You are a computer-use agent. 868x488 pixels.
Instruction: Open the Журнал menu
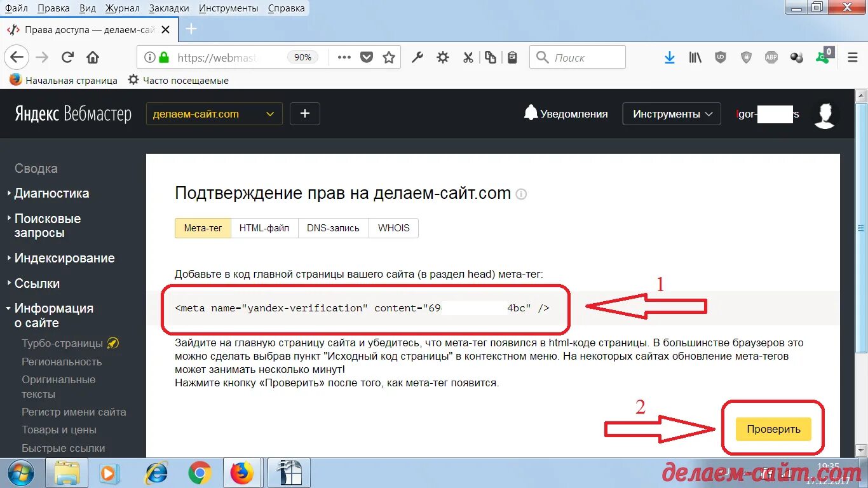(x=121, y=8)
